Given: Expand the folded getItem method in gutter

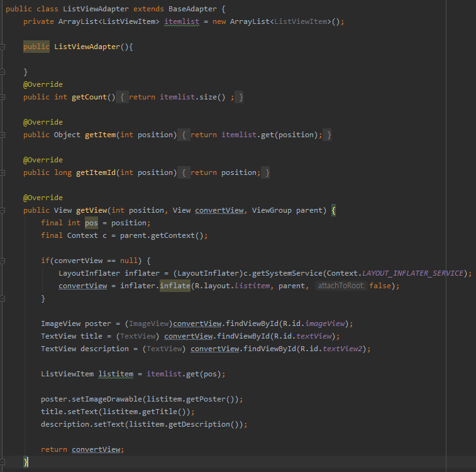Looking at the screenshot, I should [2, 135].
